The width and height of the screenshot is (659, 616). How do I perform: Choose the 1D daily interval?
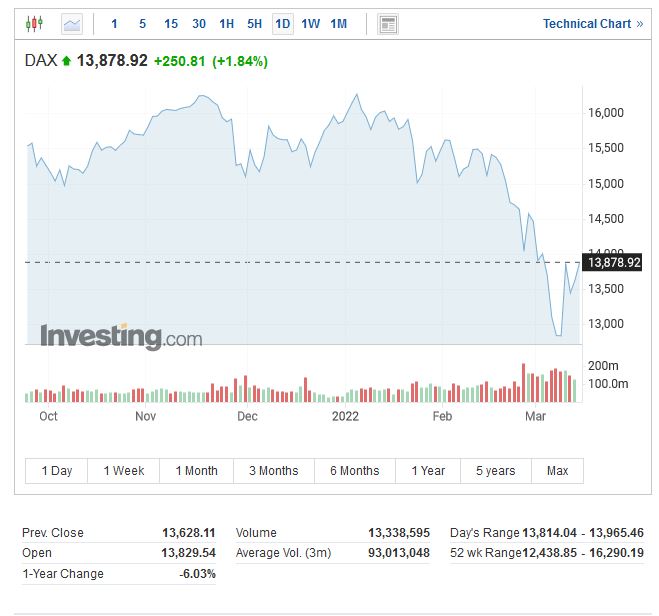point(283,23)
